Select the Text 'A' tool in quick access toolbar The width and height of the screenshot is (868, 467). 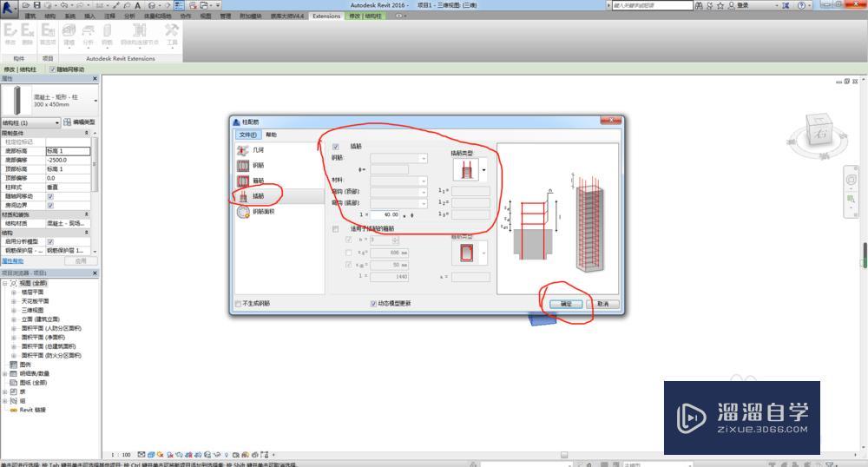pos(138,5)
